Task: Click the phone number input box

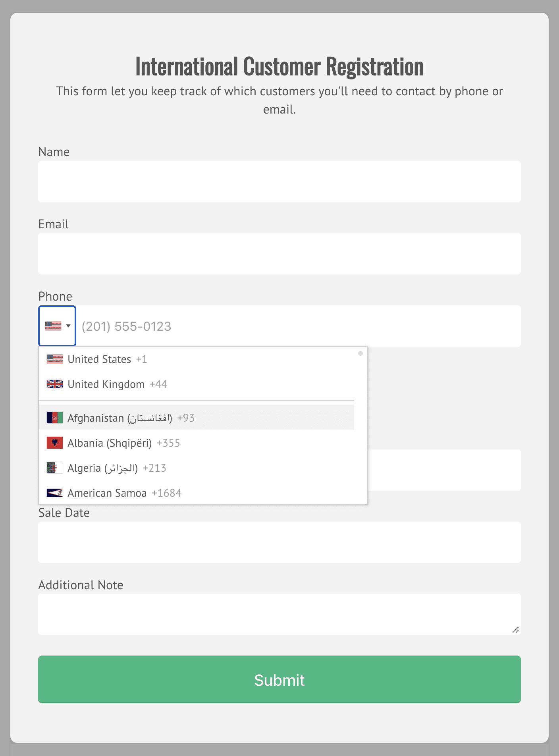Action: (x=298, y=326)
